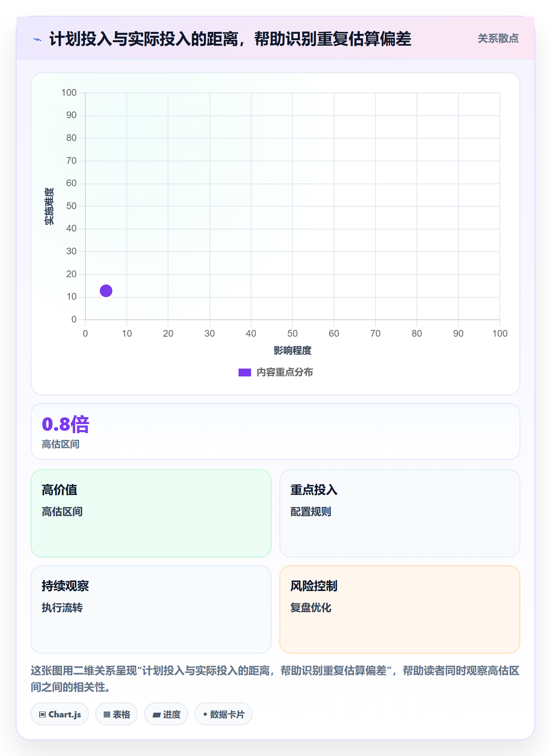Click the 高估区间 label below 0.8倍
The image size is (551, 756).
click(x=61, y=445)
